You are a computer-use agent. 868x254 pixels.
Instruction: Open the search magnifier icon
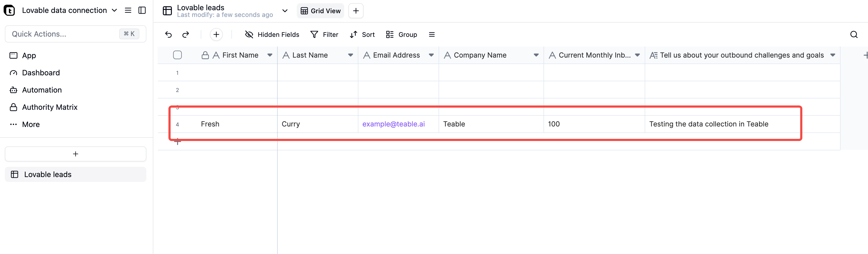coord(853,34)
